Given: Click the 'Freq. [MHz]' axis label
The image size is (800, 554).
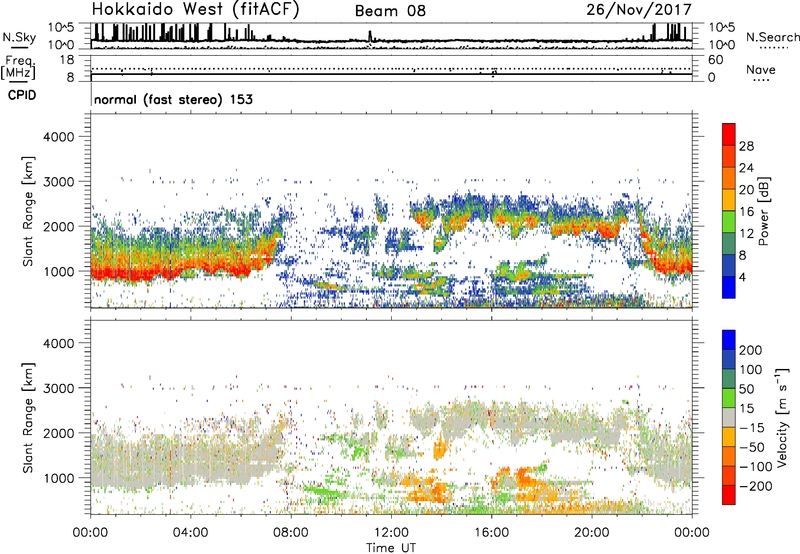Looking at the screenshot, I should (18, 67).
